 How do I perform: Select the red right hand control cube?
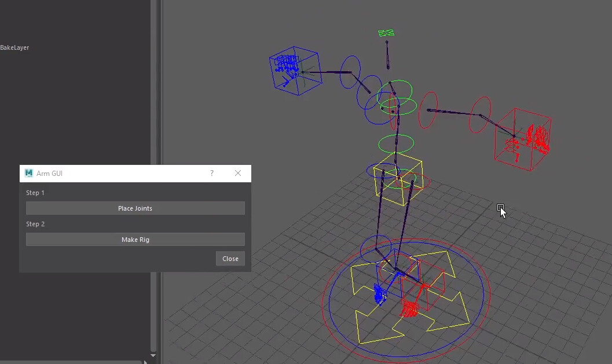point(524,138)
